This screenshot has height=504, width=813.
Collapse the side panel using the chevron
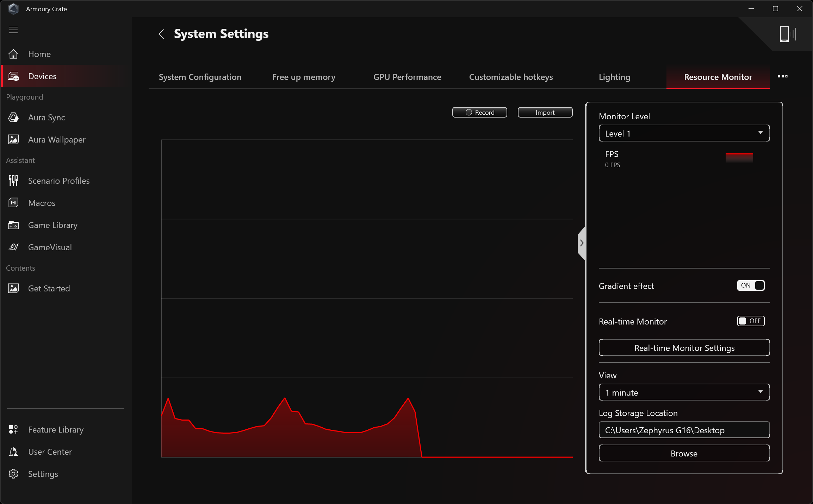pyautogui.click(x=582, y=243)
